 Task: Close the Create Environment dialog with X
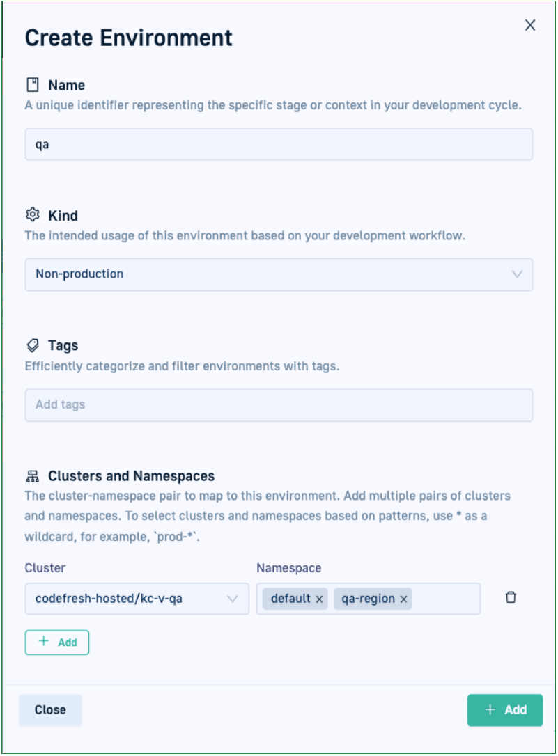click(530, 25)
